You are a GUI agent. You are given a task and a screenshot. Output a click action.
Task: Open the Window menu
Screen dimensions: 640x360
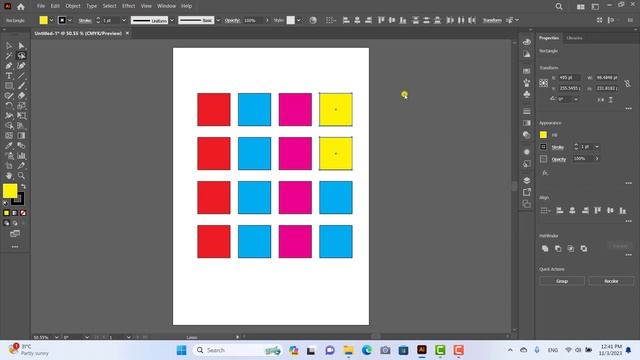coord(166,6)
